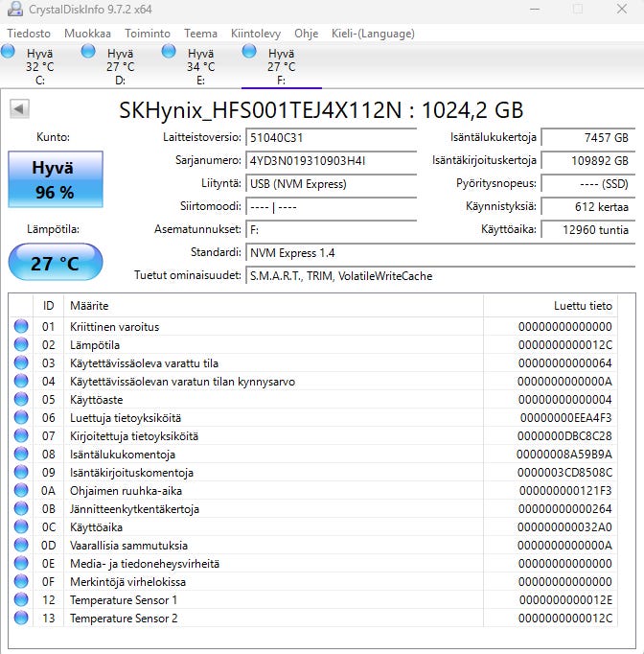This screenshot has width=644, height=654.
Task: Click the 27 °C temperature button
Action: pos(55,263)
